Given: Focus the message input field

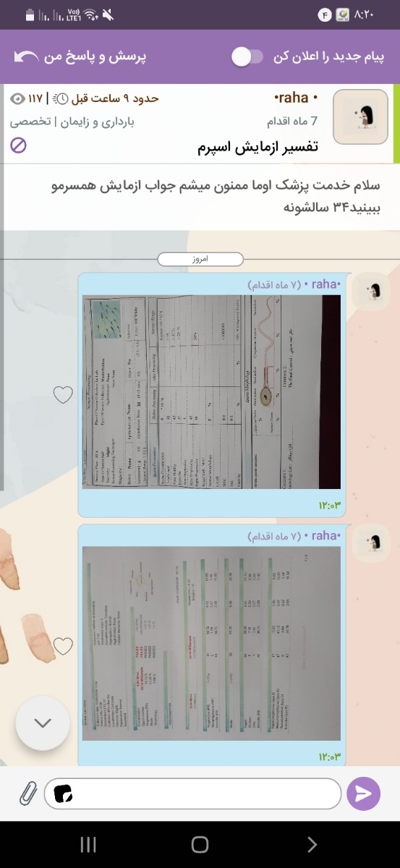Looking at the screenshot, I should (192, 794).
